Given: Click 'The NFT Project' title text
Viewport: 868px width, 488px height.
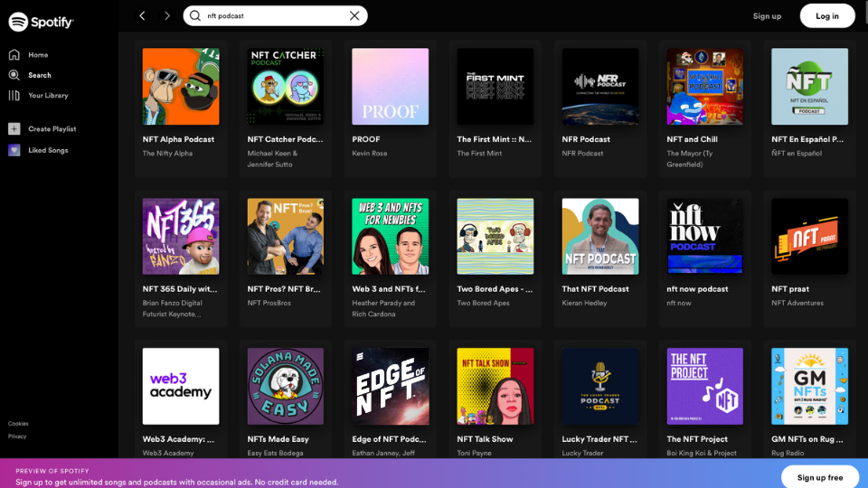Looking at the screenshot, I should [697, 439].
